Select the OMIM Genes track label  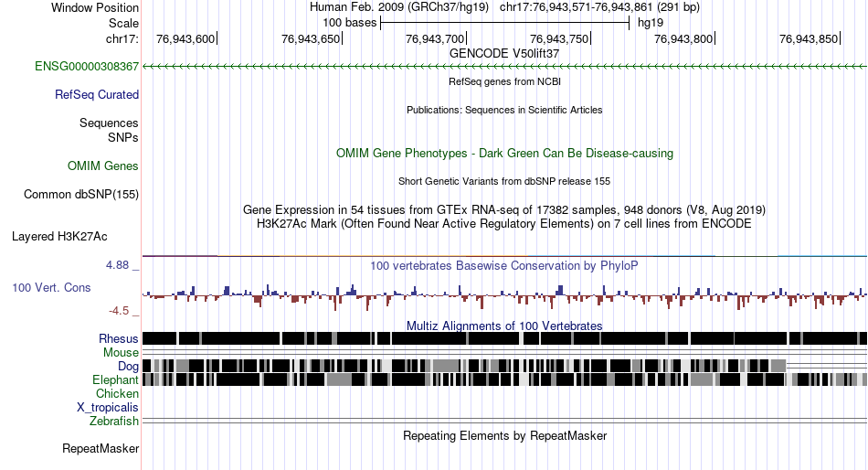point(103,166)
